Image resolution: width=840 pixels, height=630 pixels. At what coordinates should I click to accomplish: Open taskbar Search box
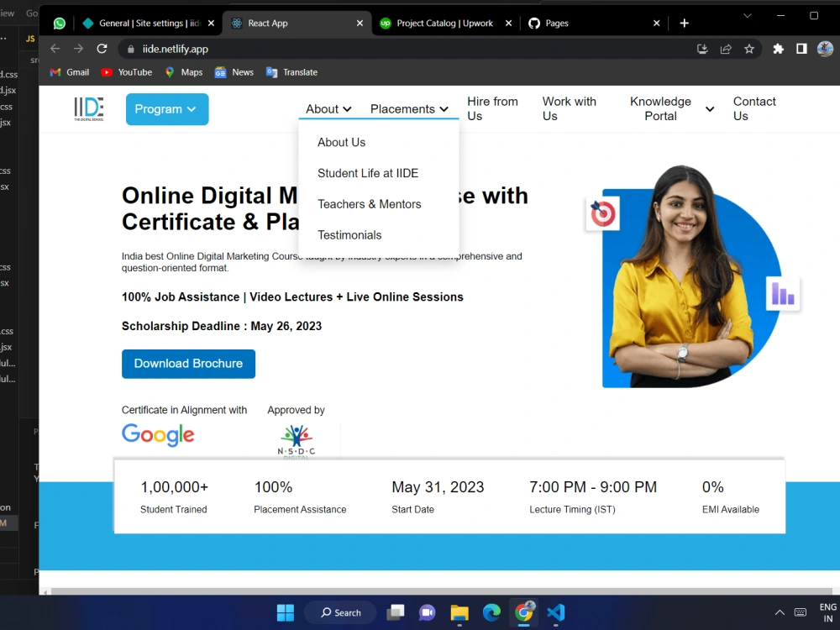point(341,612)
